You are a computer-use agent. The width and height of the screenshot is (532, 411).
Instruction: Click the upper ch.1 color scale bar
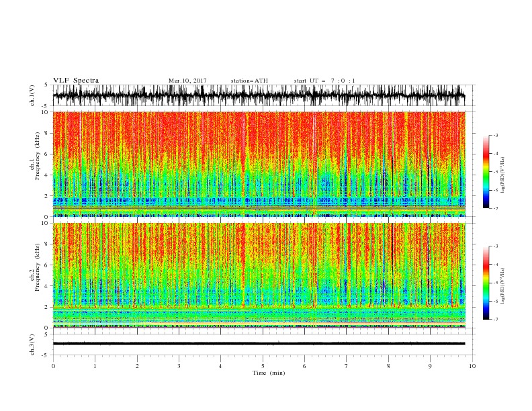[486, 172]
